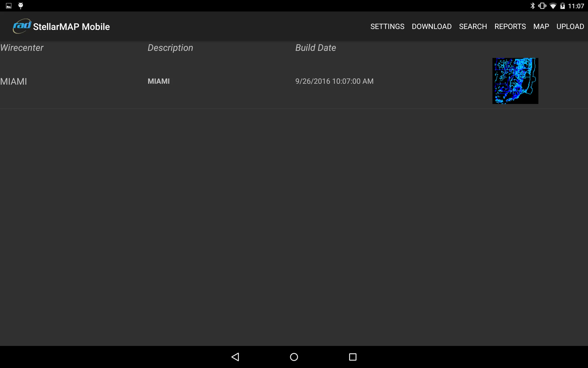Image resolution: width=588 pixels, height=368 pixels.
Task: Click the StellarMAP Mobile title
Action: pos(71,26)
